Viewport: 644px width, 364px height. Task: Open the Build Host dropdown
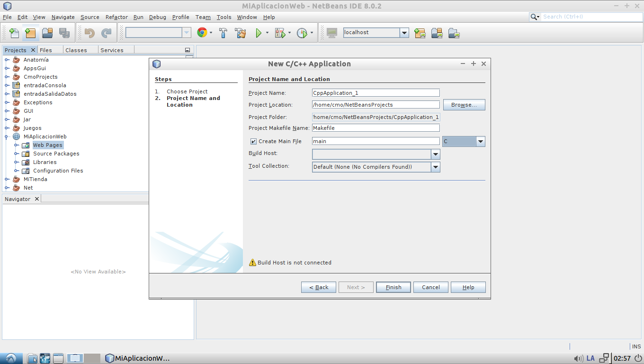(x=436, y=154)
